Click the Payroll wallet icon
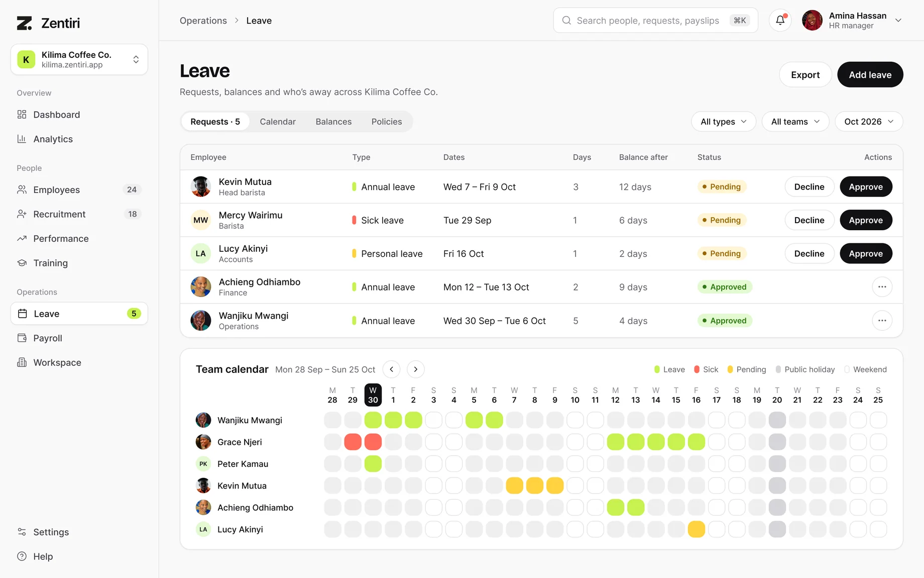 click(x=22, y=338)
